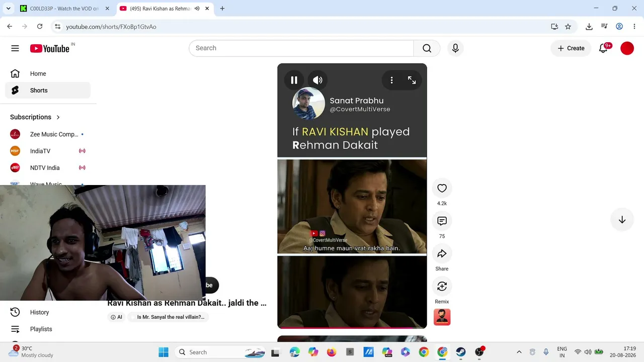Open the media controls toolbar icon

604,27
